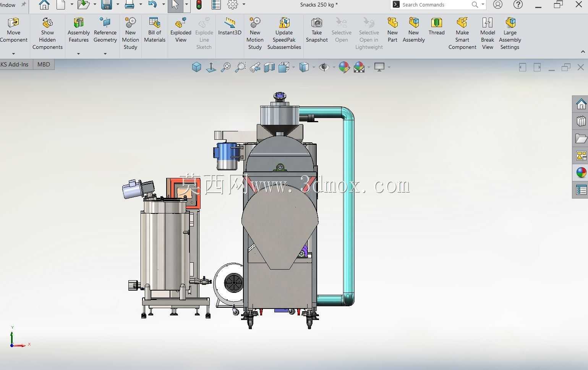Expand the Select tool dropdown arrow
588x370 pixels.
186,5
